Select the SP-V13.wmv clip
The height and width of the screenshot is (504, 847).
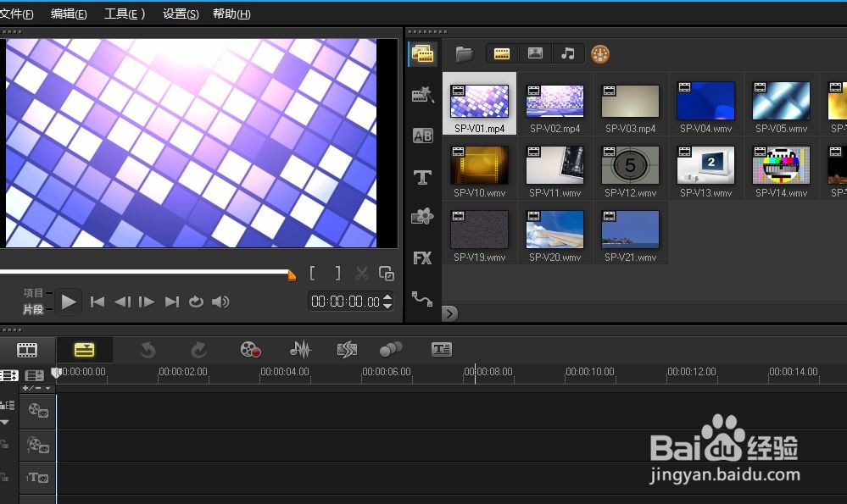tap(706, 165)
